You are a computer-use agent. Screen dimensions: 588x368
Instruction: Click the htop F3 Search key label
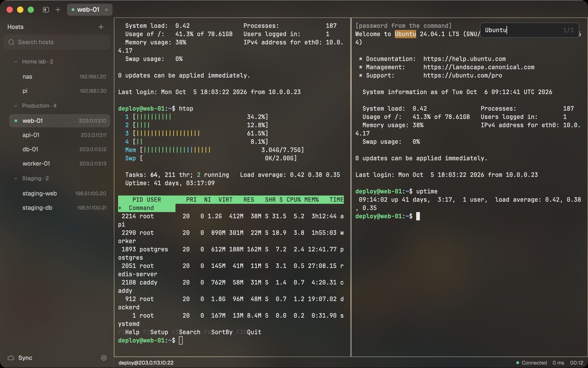click(186, 332)
